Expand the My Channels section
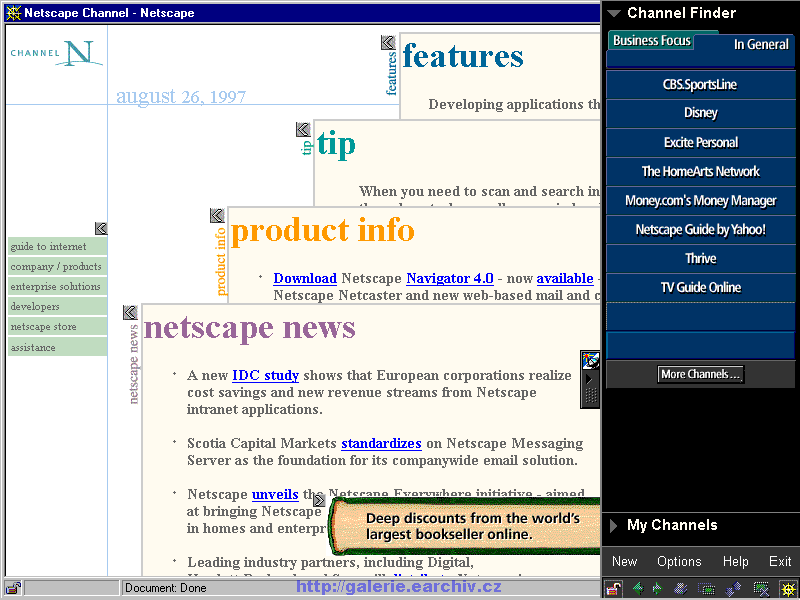This screenshot has width=800, height=600. pyautogui.click(x=614, y=526)
